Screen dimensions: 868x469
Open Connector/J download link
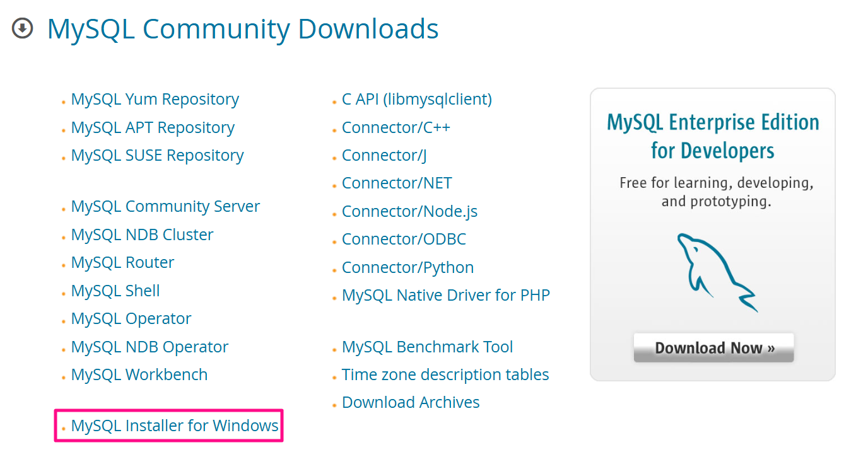tap(384, 156)
